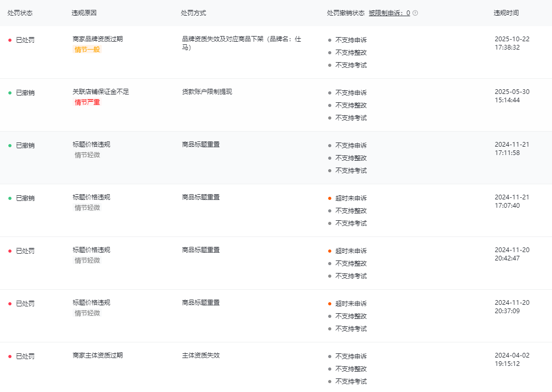Click the orange 情节一般 severity tag
Viewport: 552px width, 392px height.
[x=87, y=50]
